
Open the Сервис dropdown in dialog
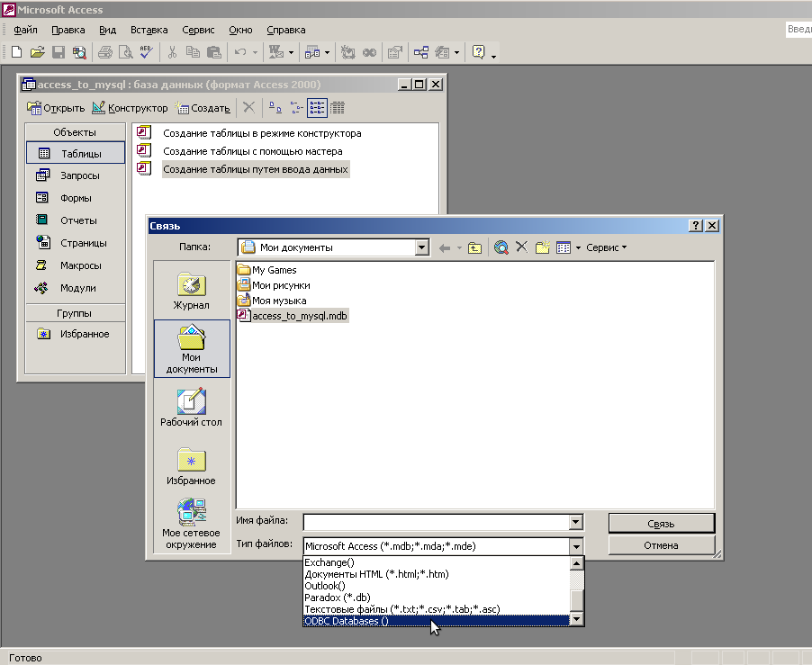[607, 247]
